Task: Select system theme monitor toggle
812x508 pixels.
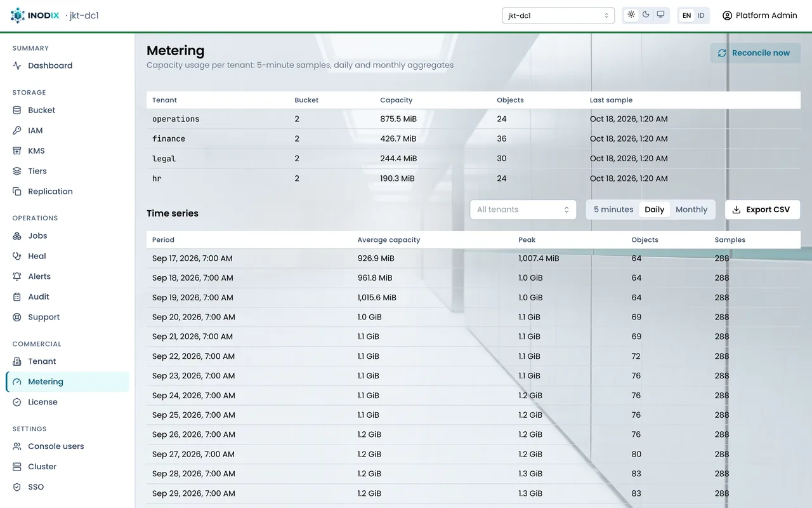Action: tap(660, 15)
